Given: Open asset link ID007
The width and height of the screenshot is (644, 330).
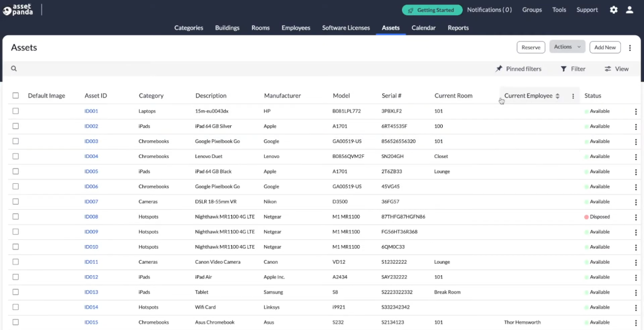Looking at the screenshot, I should [x=91, y=202].
